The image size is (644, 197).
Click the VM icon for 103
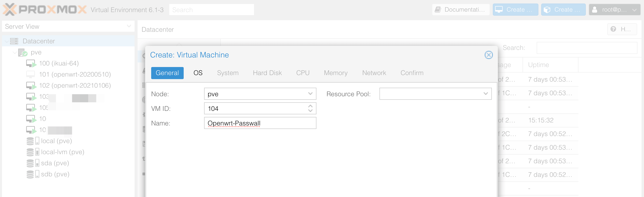(x=31, y=97)
